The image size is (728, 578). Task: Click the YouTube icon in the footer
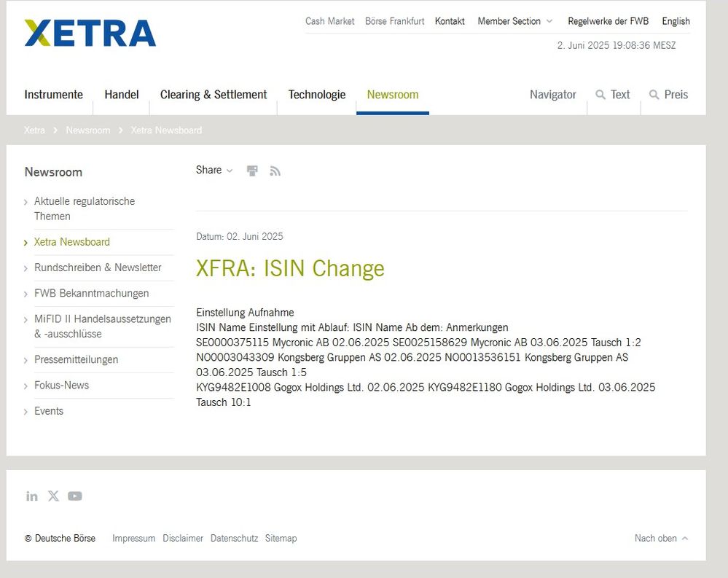click(x=75, y=496)
